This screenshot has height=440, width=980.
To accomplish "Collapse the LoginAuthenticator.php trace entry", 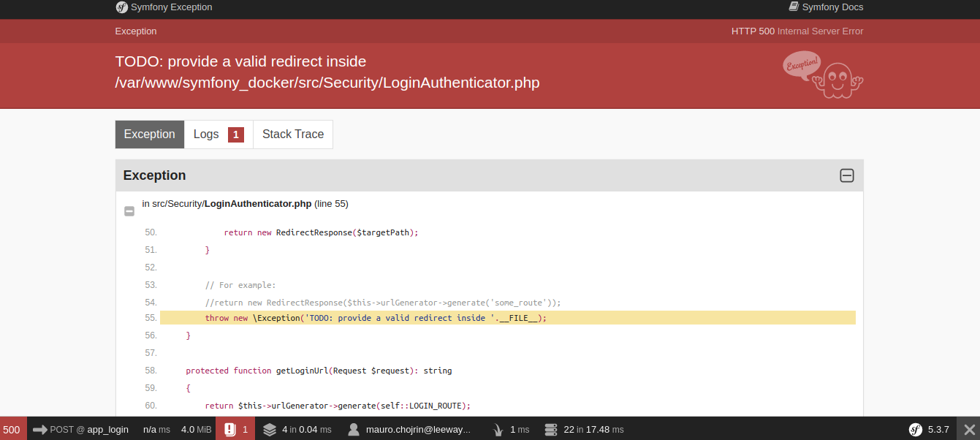I will (x=129, y=211).
